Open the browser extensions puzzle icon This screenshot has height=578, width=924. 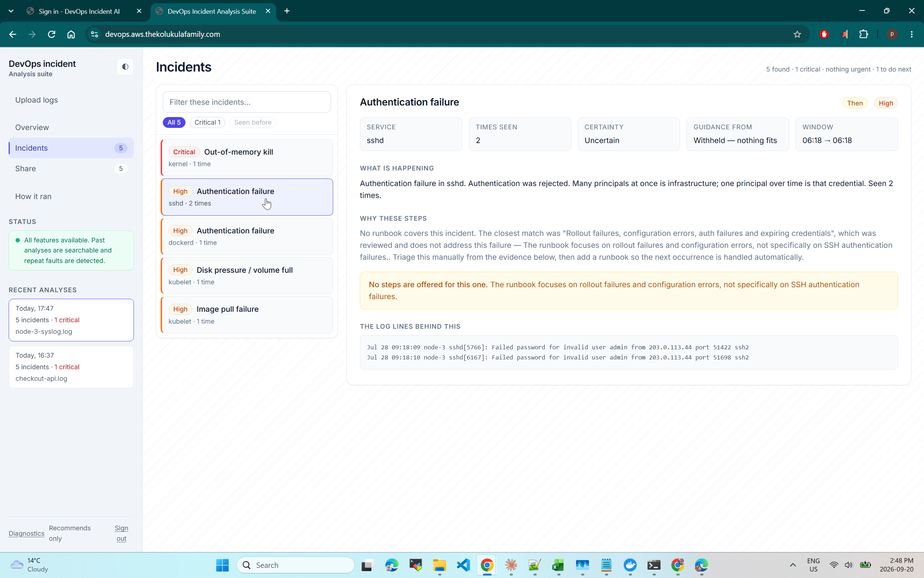click(864, 34)
